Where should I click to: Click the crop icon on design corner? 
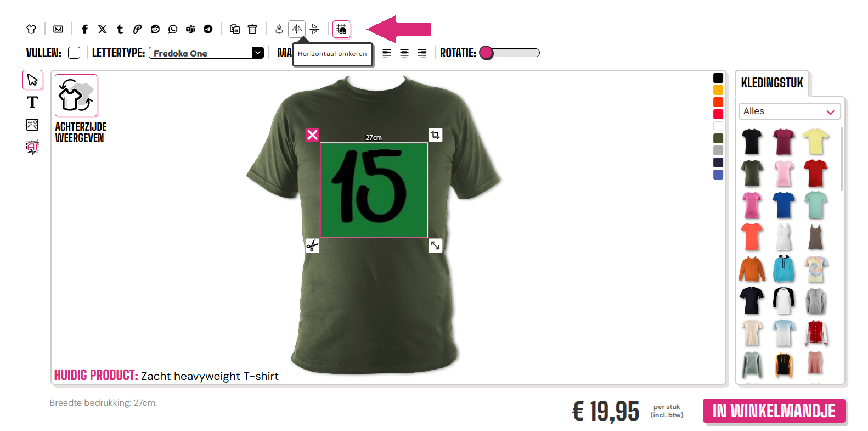pyautogui.click(x=435, y=135)
